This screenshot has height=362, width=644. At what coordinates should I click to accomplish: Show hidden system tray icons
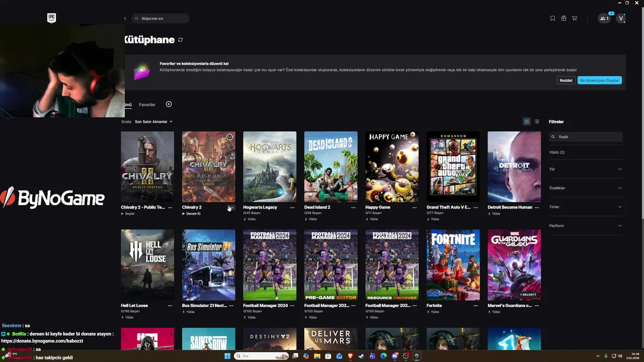(x=598, y=356)
